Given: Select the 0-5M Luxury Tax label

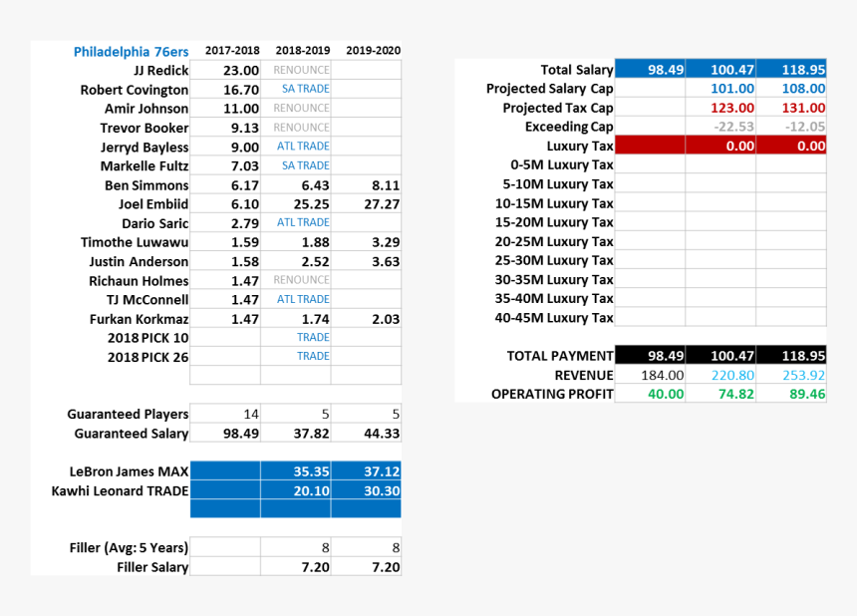Looking at the screenshot, I should tap(562, 165).
